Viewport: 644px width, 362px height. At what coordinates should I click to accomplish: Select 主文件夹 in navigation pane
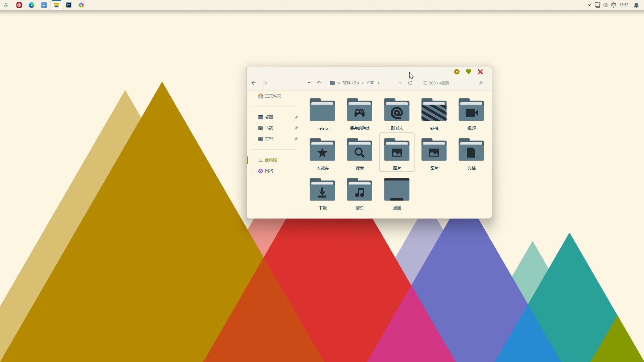273,96
